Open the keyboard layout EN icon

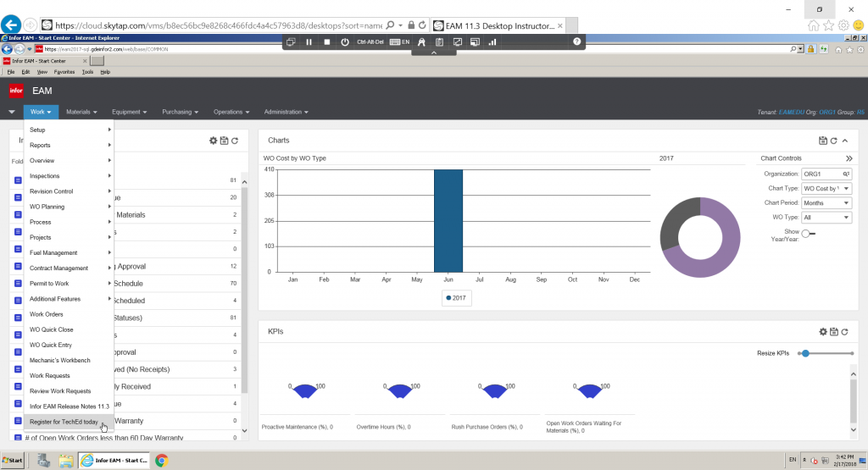pyautogui.click(x=400, y=42)
